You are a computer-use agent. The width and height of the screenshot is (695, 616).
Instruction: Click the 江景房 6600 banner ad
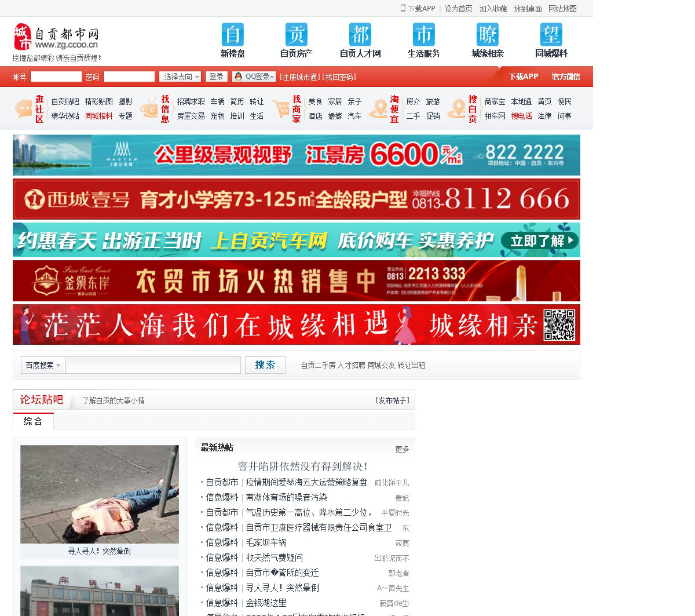pos(297,155)
